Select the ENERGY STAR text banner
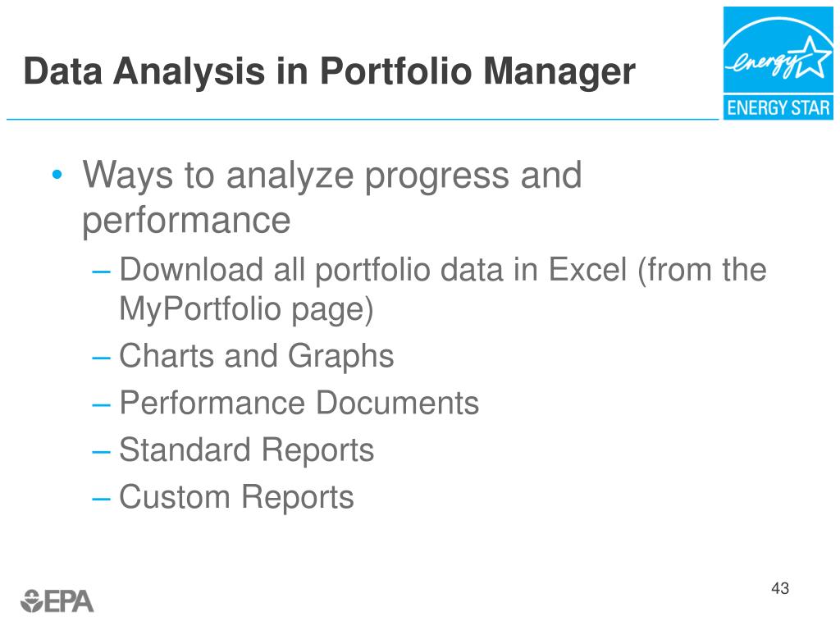This screenshot has width=840, height=630. pyautogui.click(x=778, y=107)
